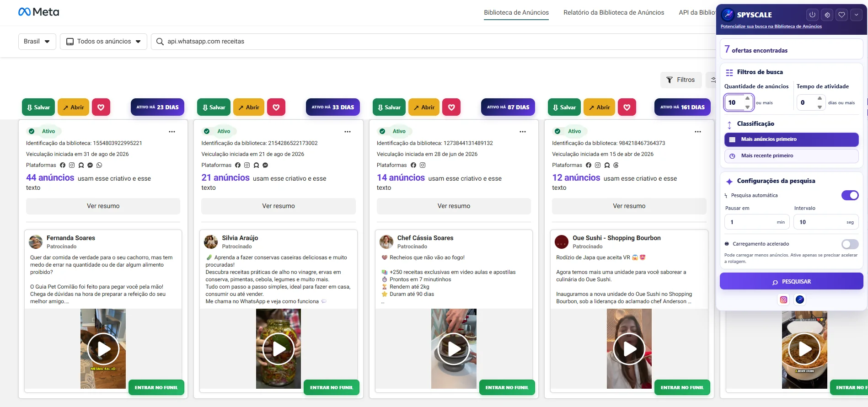The height and width of the screenshot is (407, 868).
Task: Click the SpyScale power icon
Action: point(812,15)
